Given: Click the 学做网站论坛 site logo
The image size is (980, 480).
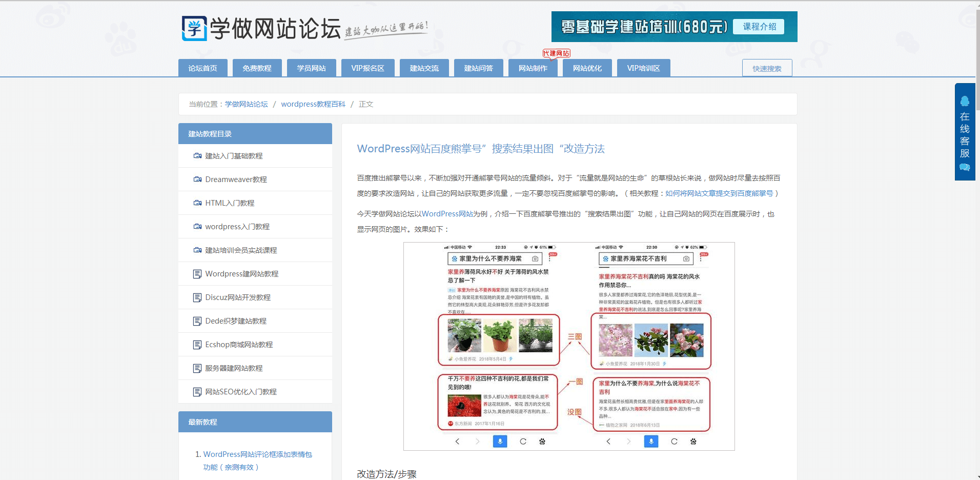Looking at the screenshot, I should tap(261, 28).
